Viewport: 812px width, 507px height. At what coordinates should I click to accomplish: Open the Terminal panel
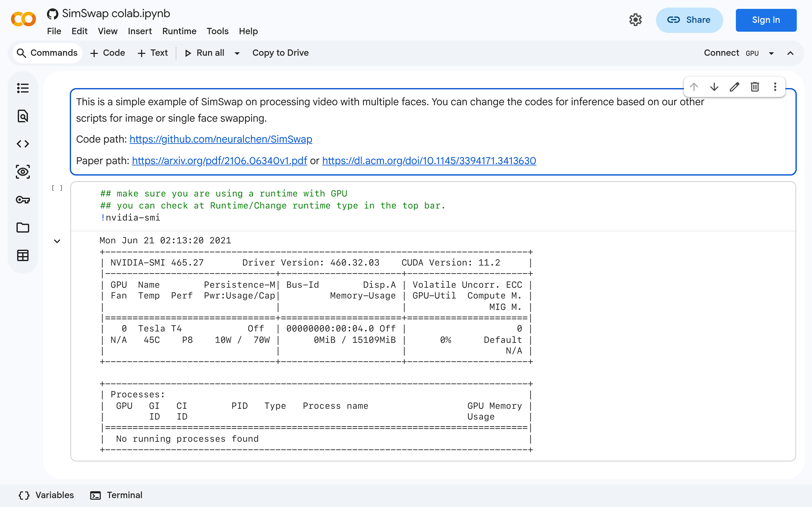[116, 495]
